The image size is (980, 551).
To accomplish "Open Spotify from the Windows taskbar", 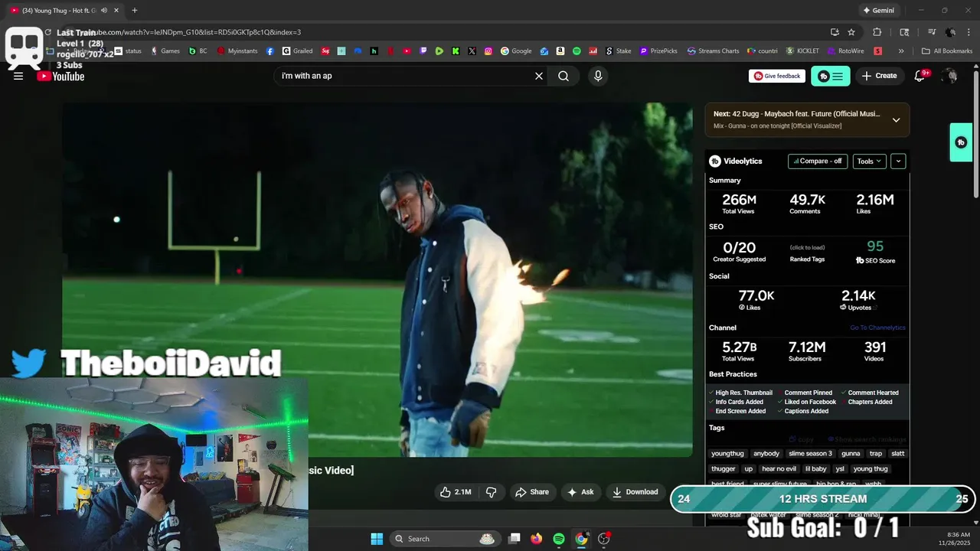I will [x=559, y=539].
